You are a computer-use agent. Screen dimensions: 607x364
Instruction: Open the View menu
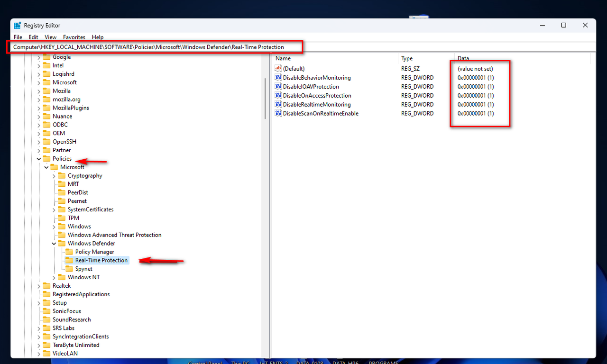(51, 37)
